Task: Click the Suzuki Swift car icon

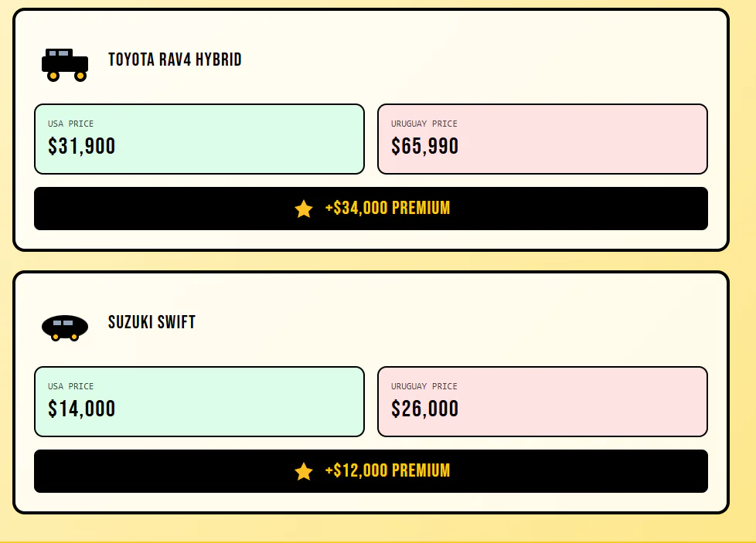Action: coord(65,327)
